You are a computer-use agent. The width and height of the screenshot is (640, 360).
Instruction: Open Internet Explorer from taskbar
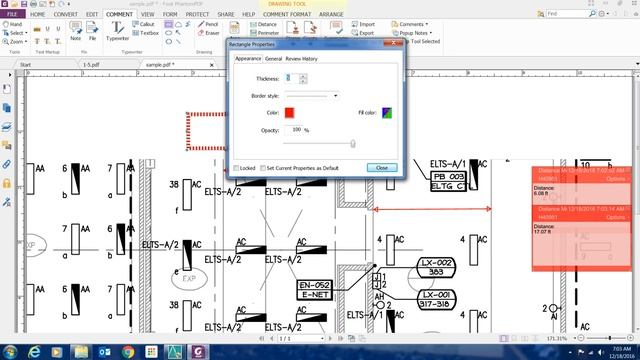34,352
